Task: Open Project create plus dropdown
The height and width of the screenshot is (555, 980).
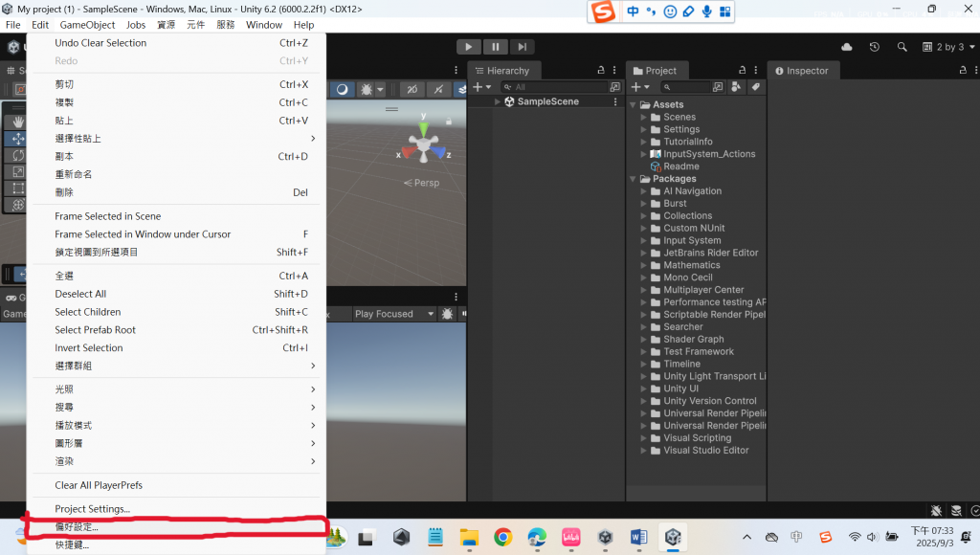Action: [x=640, y=87]
